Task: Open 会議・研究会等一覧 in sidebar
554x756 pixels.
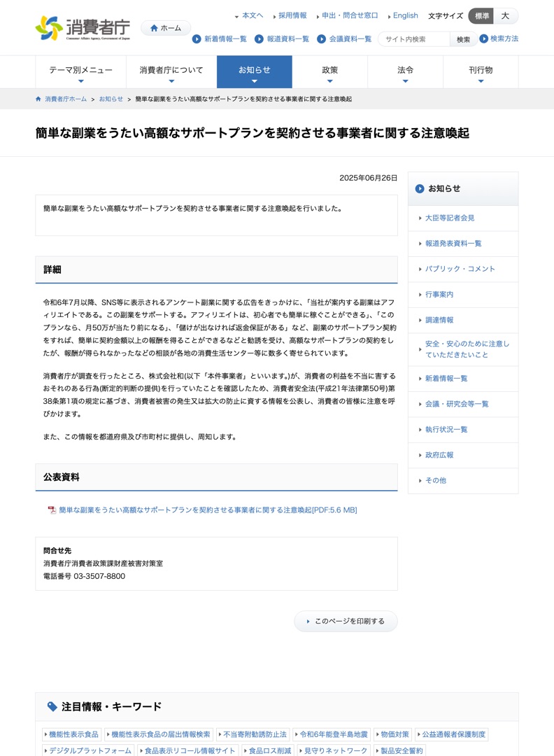Action: pyautogui.click(x=457, y=404)
